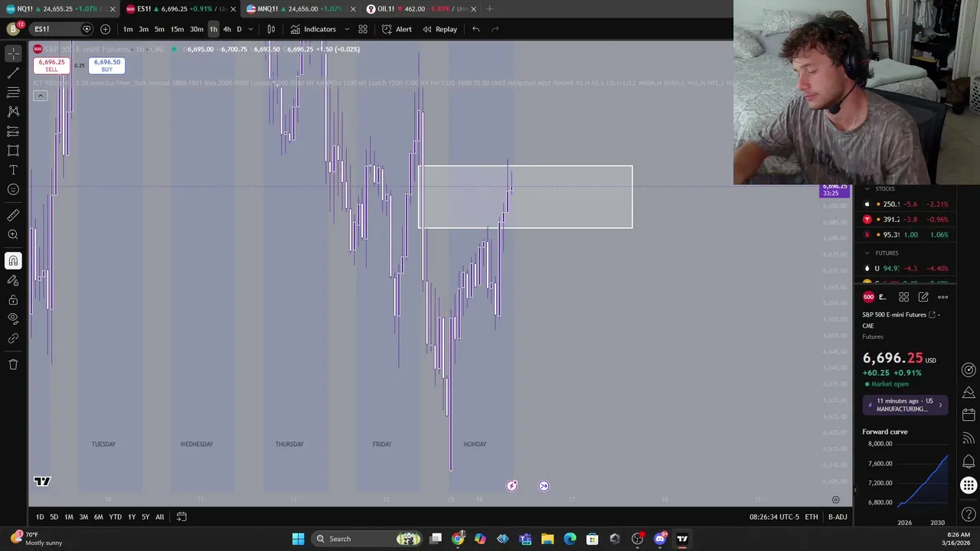Set date range to 1M
The height and width of the screenshot is (551, 980).
[x=69, y=517]
